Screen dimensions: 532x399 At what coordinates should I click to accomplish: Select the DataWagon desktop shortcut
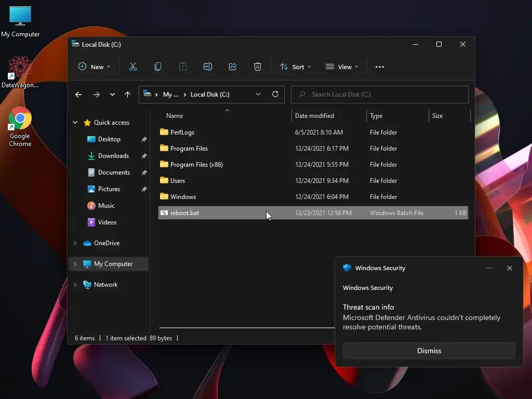coord(20,72)
